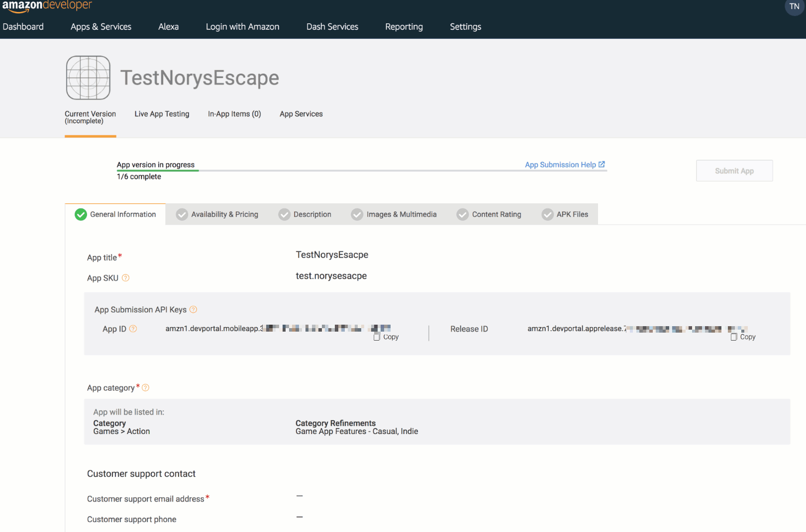This screenshot has width=806, height=532.
Task: Copy the App ID value
Action: tap(386, 337)
